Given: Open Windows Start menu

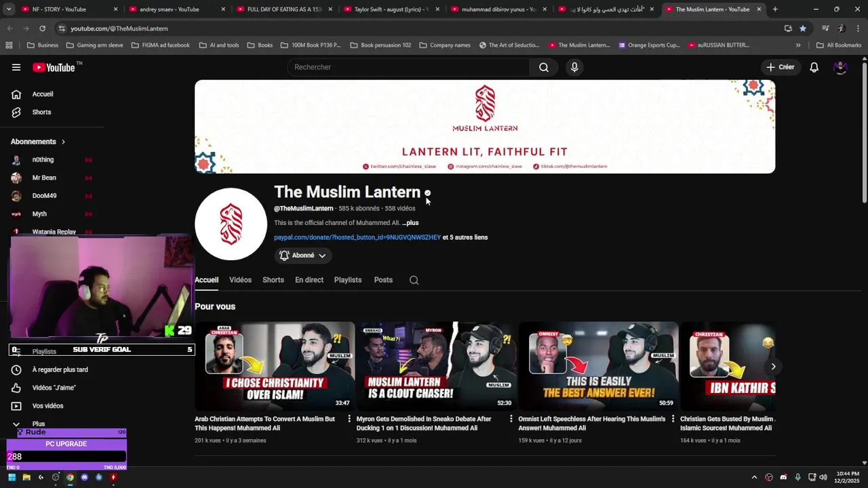Looking at the screenshot, I should [12, 477].
